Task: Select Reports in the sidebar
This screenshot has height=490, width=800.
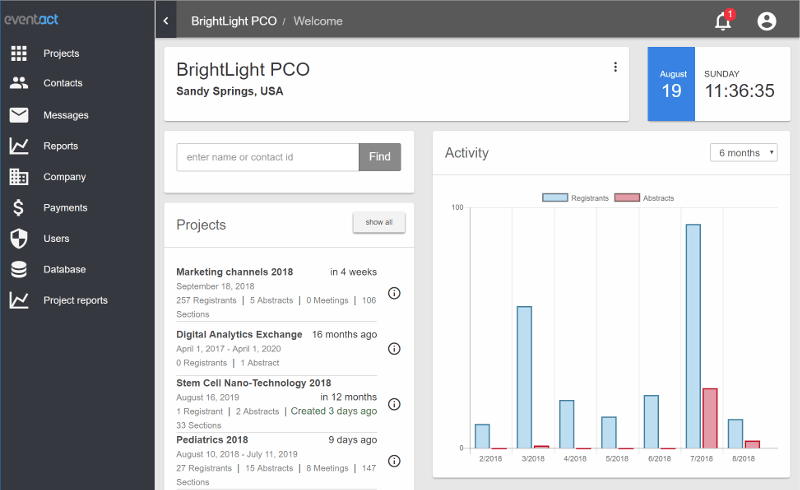Action: [61, 146]
